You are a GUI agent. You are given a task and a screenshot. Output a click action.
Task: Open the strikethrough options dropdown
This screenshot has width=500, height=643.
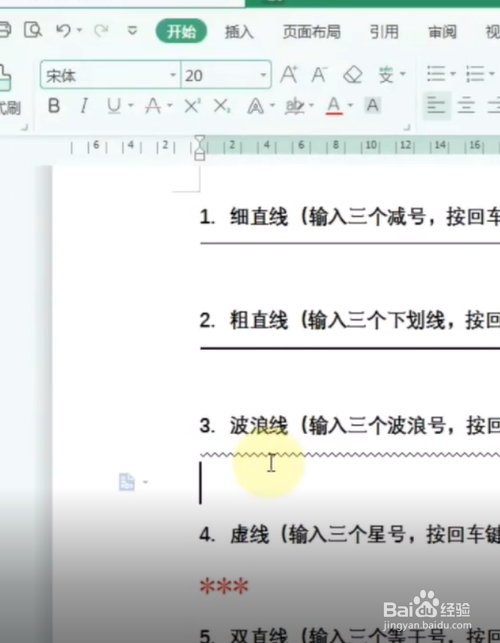coord(170,106)
